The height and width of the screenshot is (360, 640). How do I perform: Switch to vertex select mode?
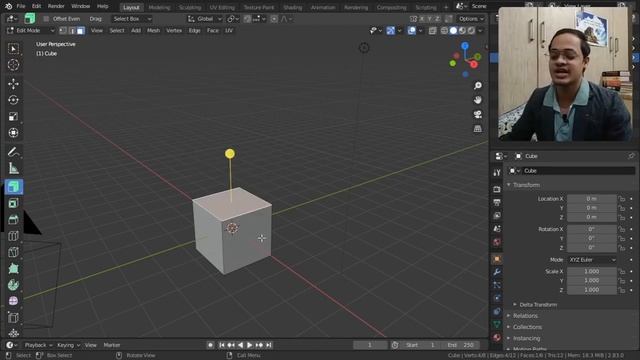click(x=63, y=31)
